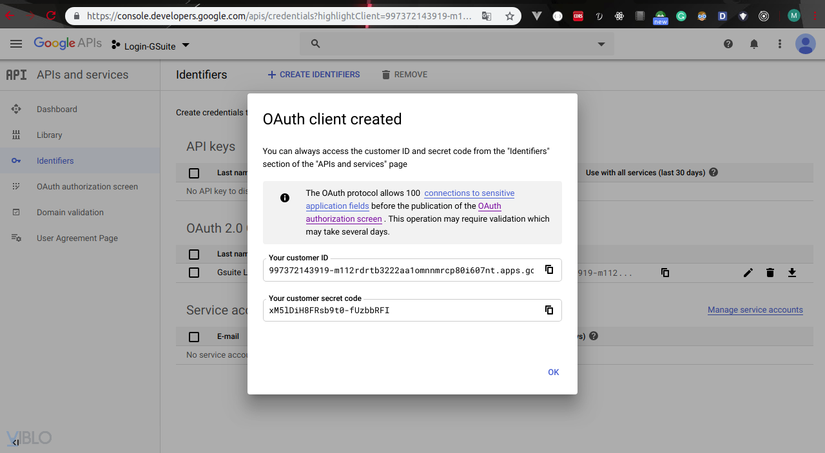
Task: Click the console search field
Action: coord(457,44)
